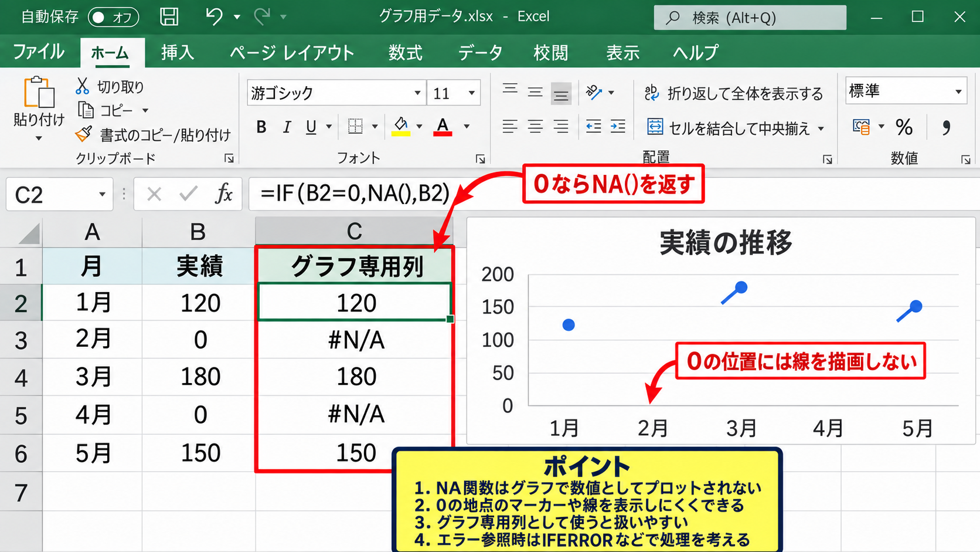Click the formula bar enter checkmark
Viewport: 980px width, 552px height.
(188, 193)
